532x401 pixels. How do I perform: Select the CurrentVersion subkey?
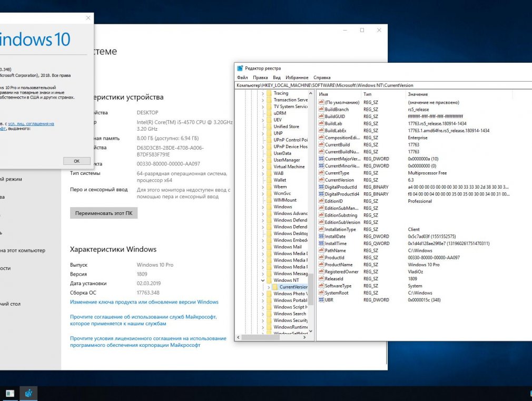[293, 287]
